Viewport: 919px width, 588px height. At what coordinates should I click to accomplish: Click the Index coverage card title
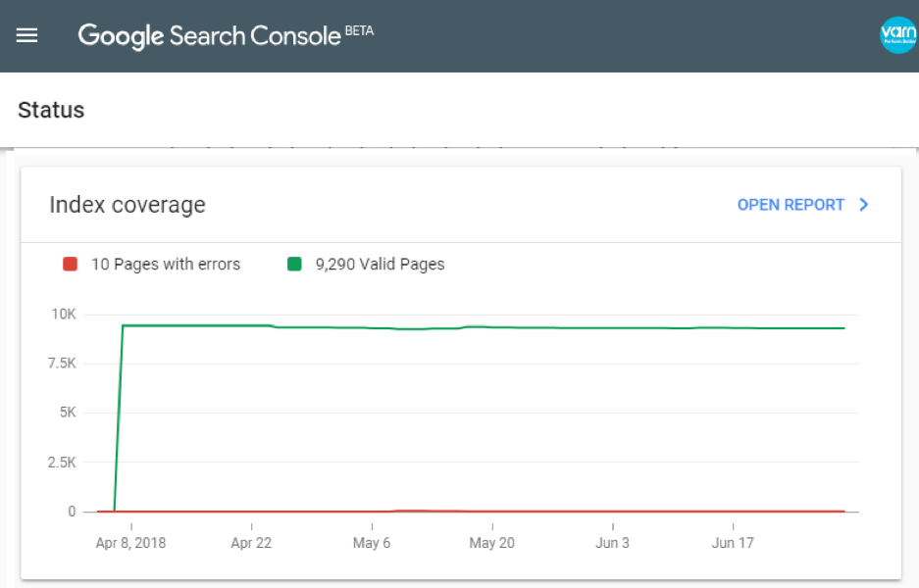[x=128, y=205]
